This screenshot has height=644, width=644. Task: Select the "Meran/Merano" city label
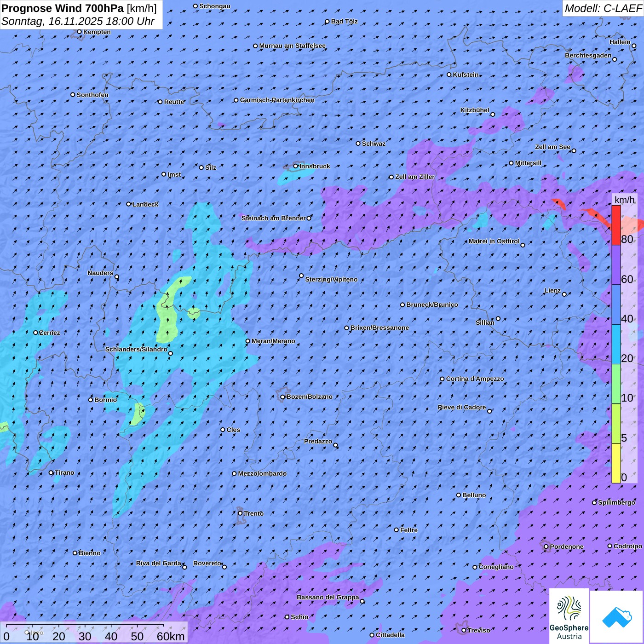click(273, 341)
